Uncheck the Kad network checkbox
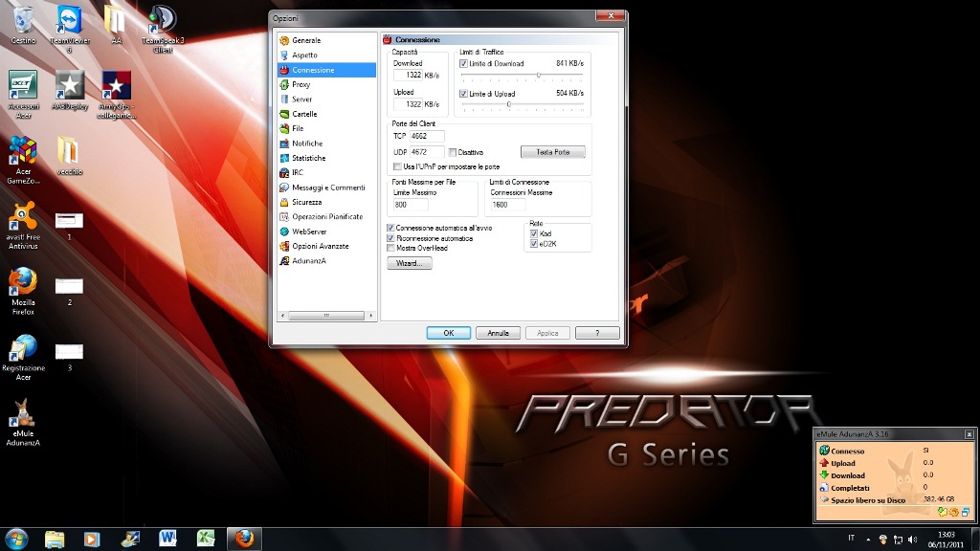This screenshot has height=551, width=980. pyautogui.click(x=535, y=233)
